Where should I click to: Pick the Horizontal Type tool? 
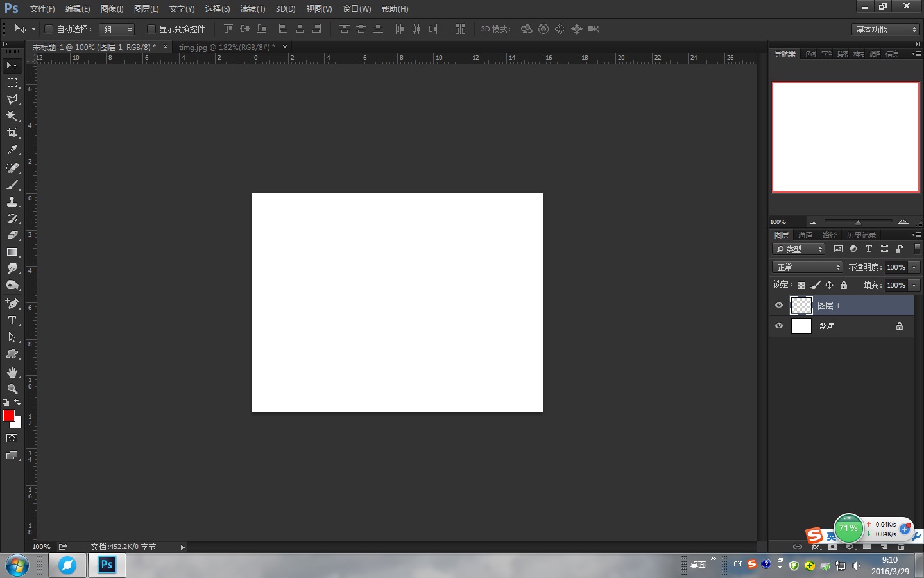(x=12, y=320)
